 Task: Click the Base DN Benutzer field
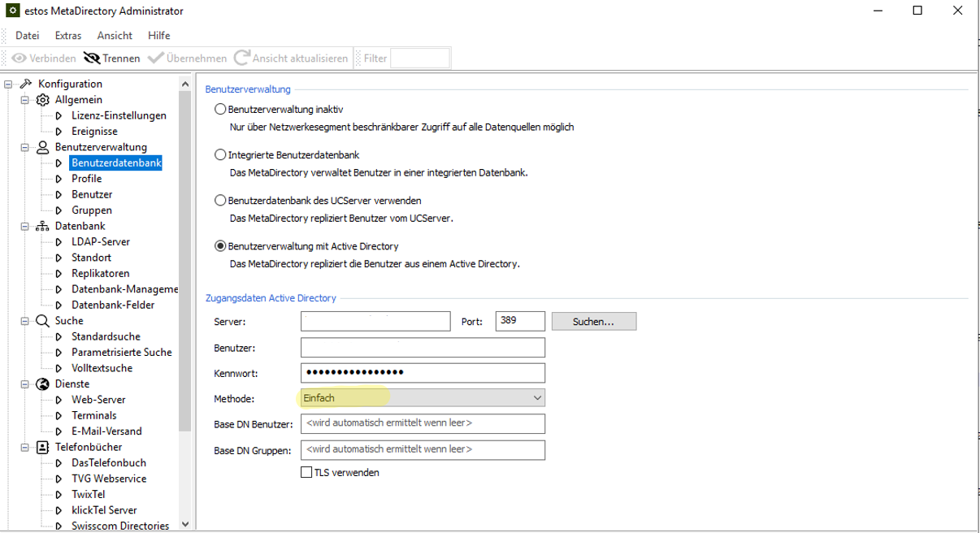(x=423, y=423)
